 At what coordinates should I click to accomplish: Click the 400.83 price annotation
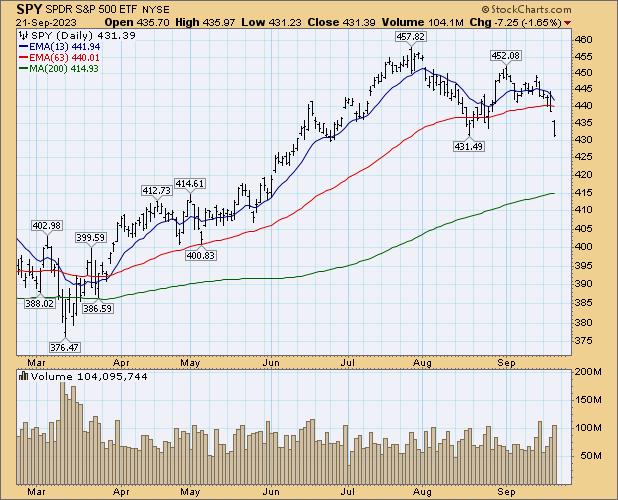[201, 255]
